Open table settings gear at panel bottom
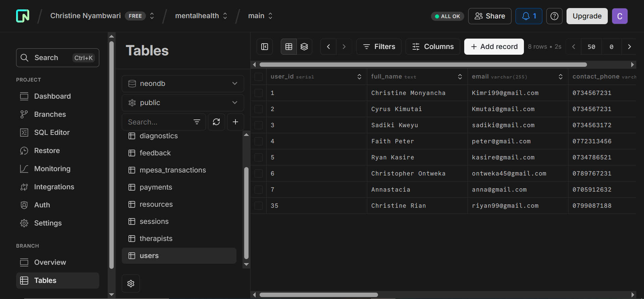 click(x=131, y=284)
